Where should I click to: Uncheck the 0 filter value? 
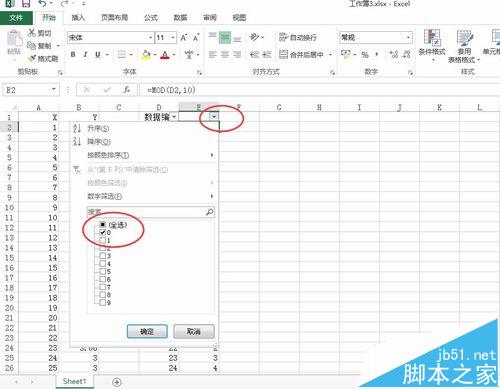coord(103,232)
